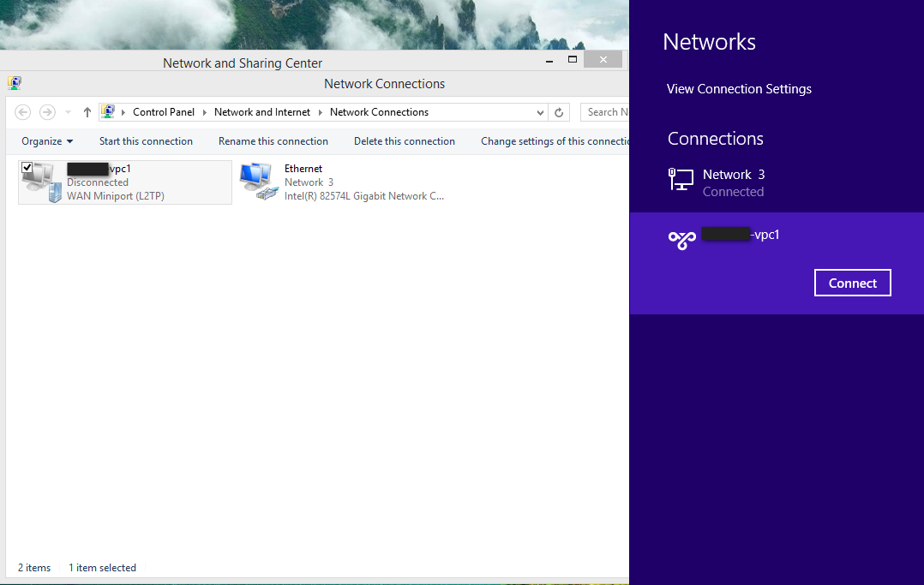Open the address bar history dropdown

540,111
